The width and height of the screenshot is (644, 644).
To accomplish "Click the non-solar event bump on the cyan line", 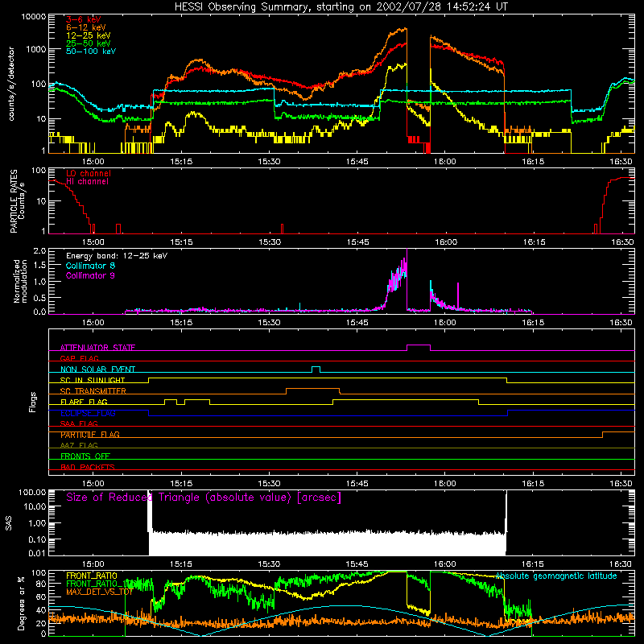I will 316,367.
